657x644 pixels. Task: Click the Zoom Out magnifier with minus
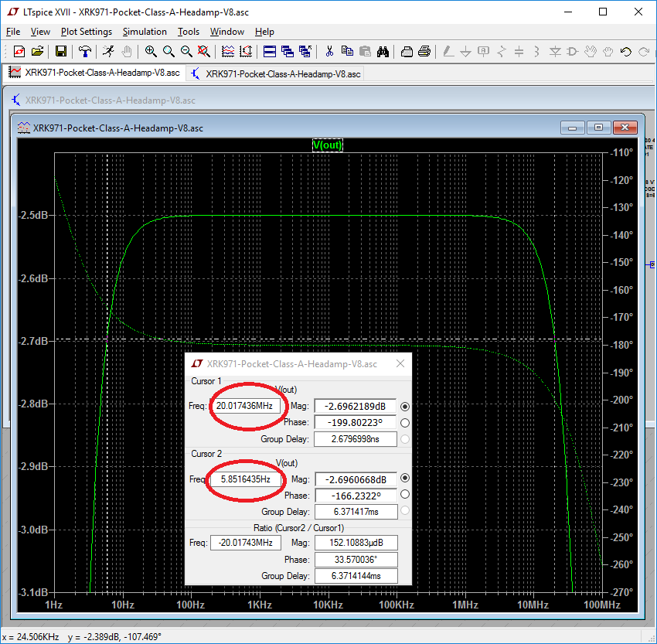coord(186,52)
